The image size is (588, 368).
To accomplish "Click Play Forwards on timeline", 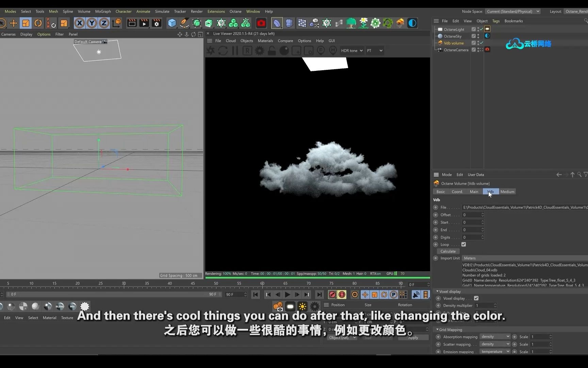I will (x=288, y=294).
